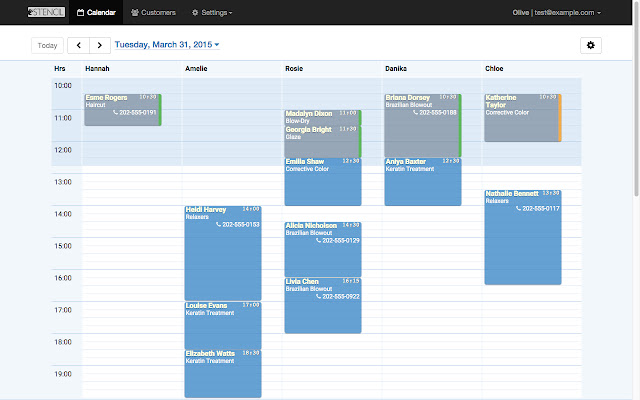Click empty 14:00 slot in Hannah's column

132,213
